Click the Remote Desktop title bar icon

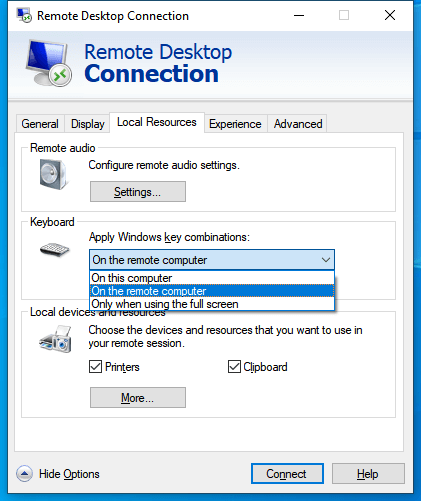pyautogui.click(x=24, y=15)
